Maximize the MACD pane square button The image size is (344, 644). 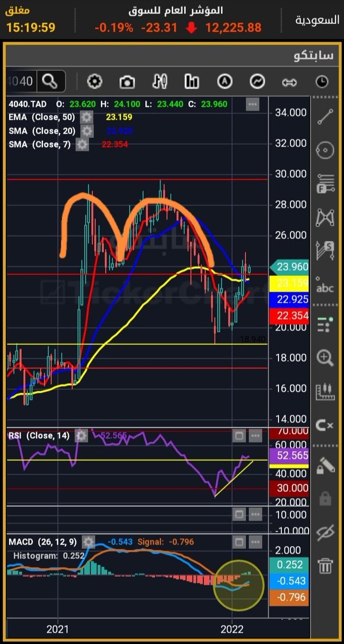click(x=239, y=541)
